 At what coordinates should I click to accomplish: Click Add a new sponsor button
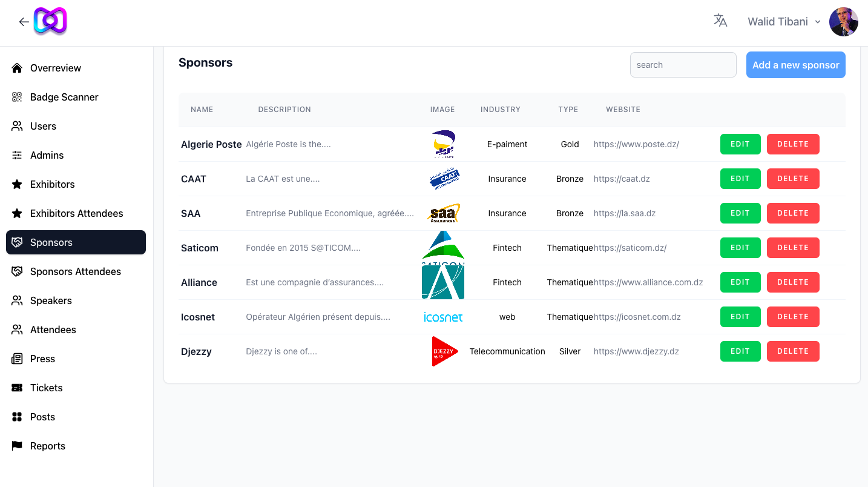(x=795, y=65)
